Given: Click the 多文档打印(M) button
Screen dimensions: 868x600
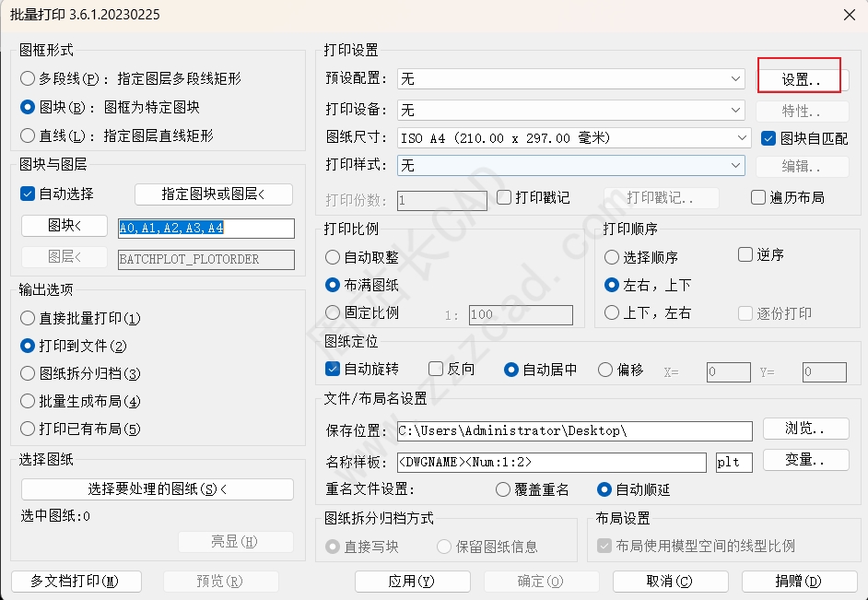Looking at the screenshot, I should pos(76,582).
